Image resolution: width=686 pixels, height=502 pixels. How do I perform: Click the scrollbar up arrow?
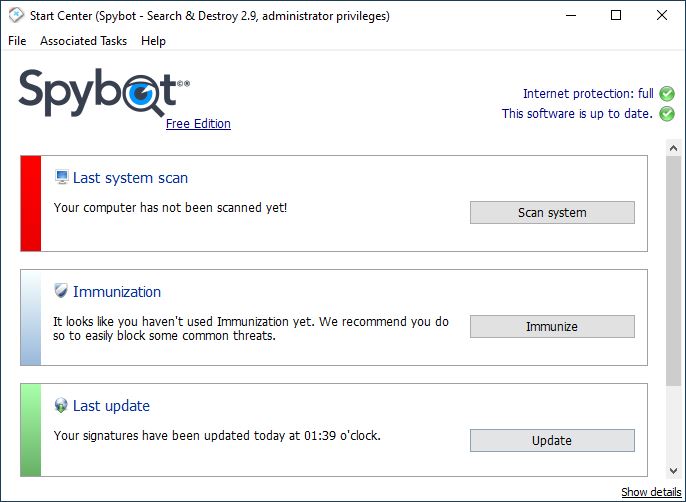point(673,148)
